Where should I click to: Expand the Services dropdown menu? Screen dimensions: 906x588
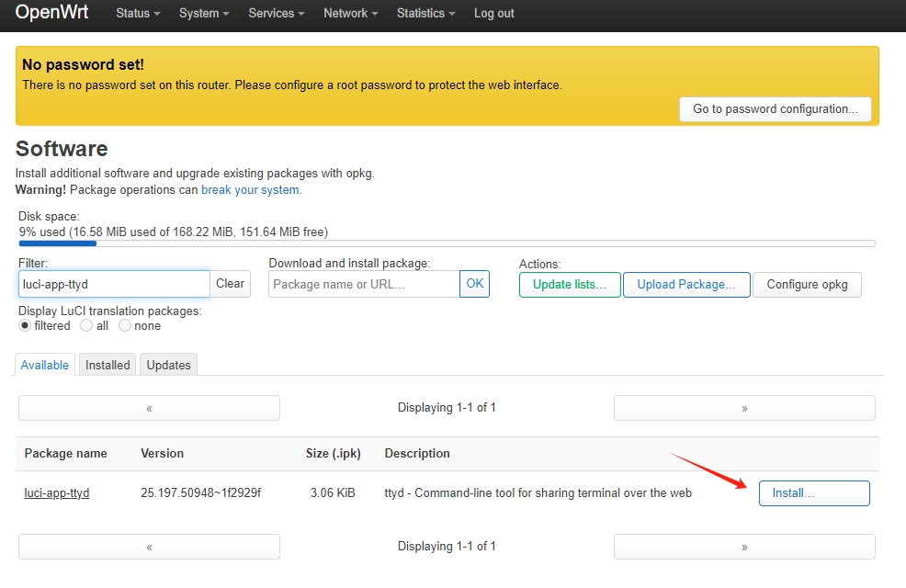277,13
